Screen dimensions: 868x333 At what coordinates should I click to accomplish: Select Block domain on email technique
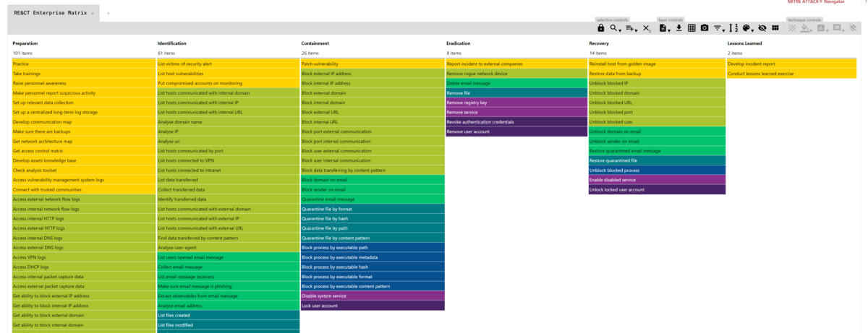point(373,180)
